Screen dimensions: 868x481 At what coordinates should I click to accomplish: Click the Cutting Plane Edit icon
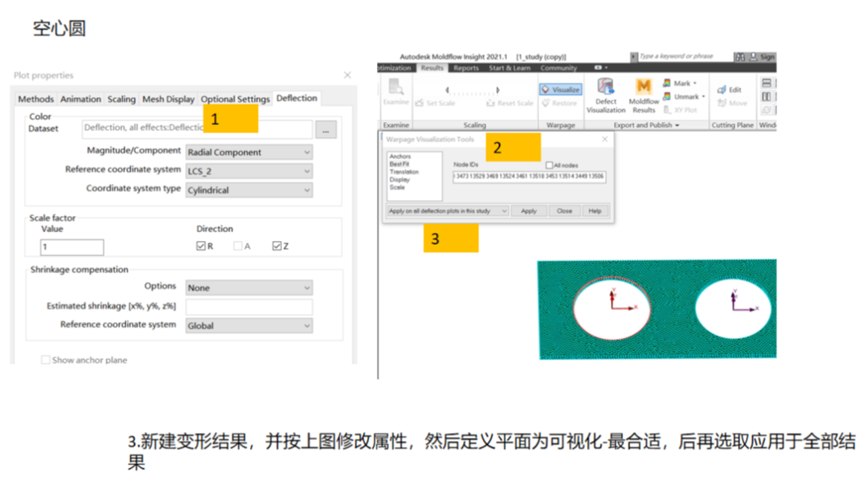tap(721, 90)
